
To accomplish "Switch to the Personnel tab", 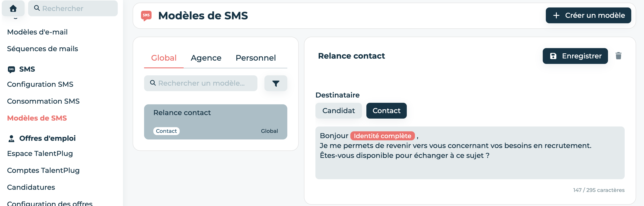I will (255, 58).
